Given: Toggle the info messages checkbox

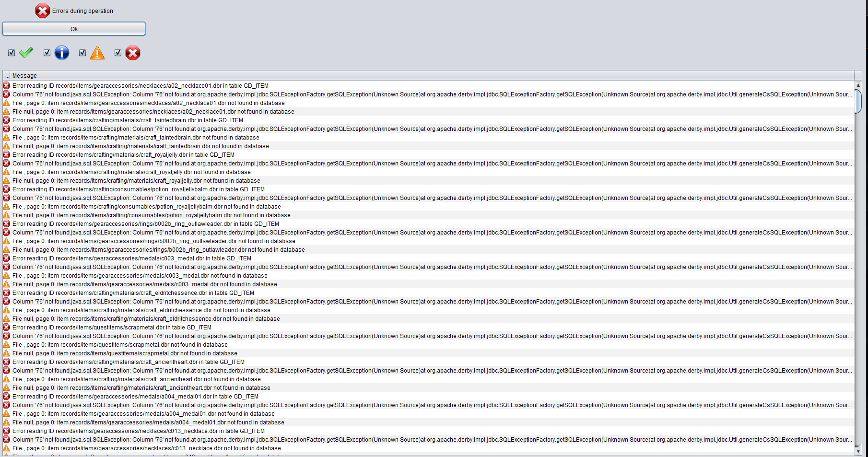Looking at the screenshot, I should point(47,53).
